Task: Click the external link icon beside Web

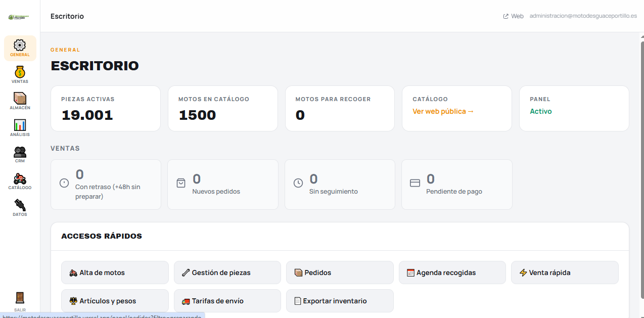Action: [505, 16]
